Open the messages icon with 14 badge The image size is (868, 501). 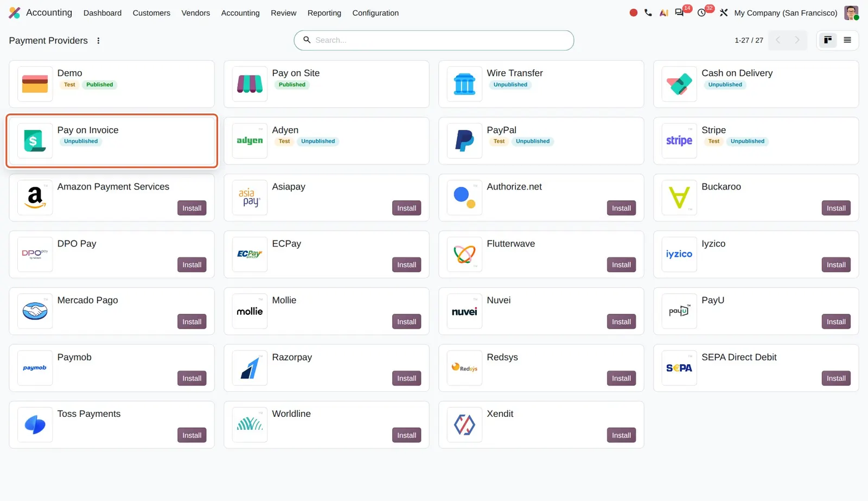680,12
